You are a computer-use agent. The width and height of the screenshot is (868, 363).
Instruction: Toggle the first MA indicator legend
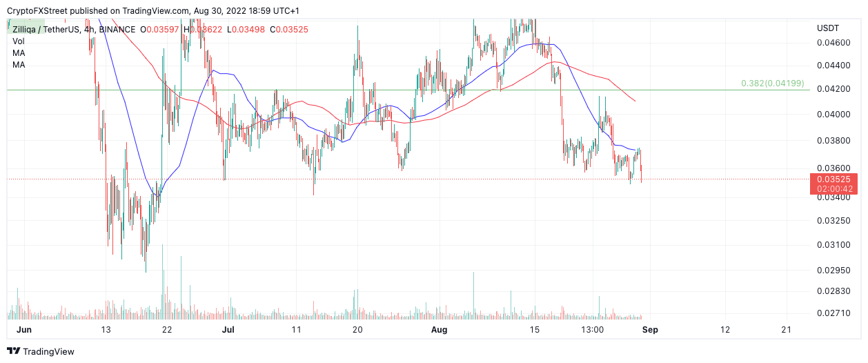click(19, 53)
